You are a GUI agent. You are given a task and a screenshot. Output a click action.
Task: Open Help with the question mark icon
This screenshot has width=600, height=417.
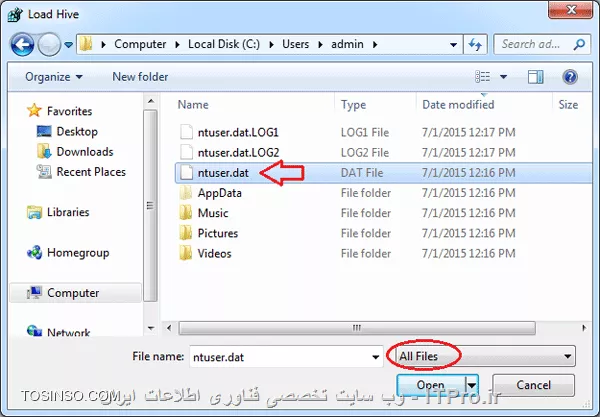coord(570,77)
